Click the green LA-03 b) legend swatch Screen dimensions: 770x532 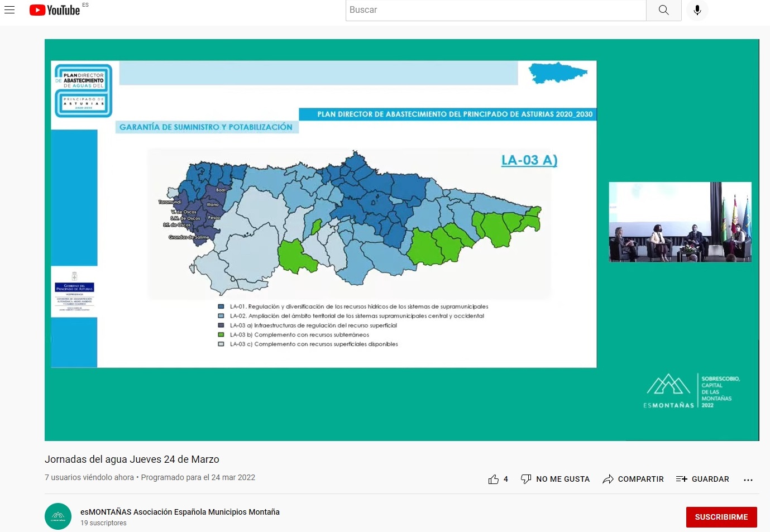pos(221,335)
